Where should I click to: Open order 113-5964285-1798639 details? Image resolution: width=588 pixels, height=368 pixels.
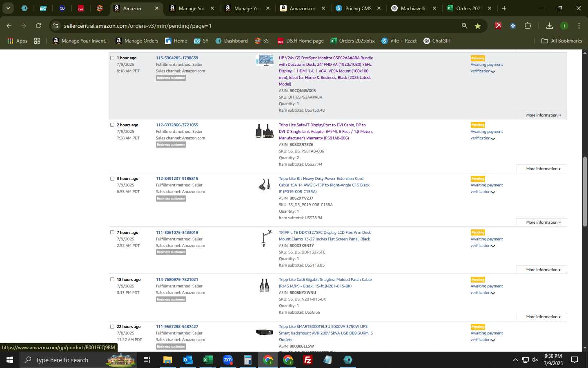(x=177, y=58)
